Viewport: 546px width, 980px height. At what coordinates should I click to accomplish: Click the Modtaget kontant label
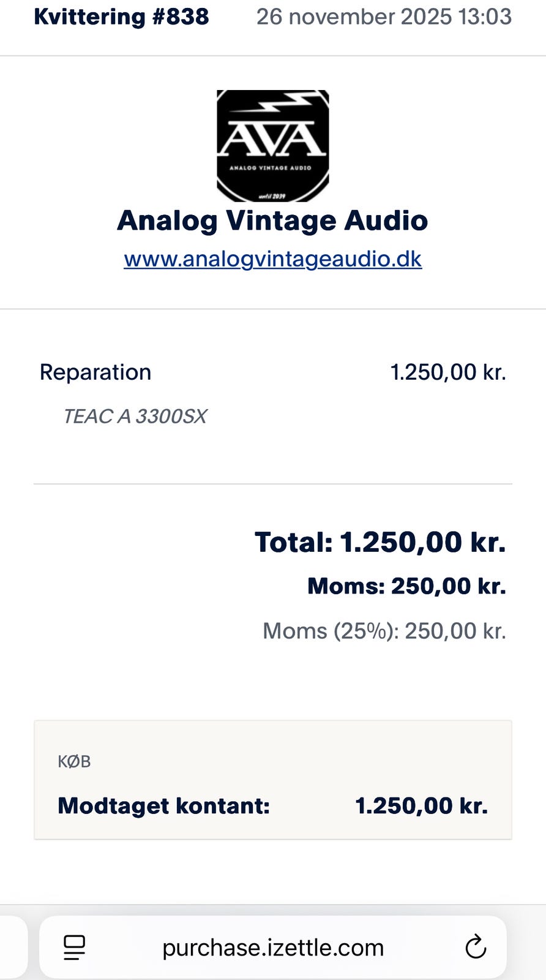click(163, 805)
